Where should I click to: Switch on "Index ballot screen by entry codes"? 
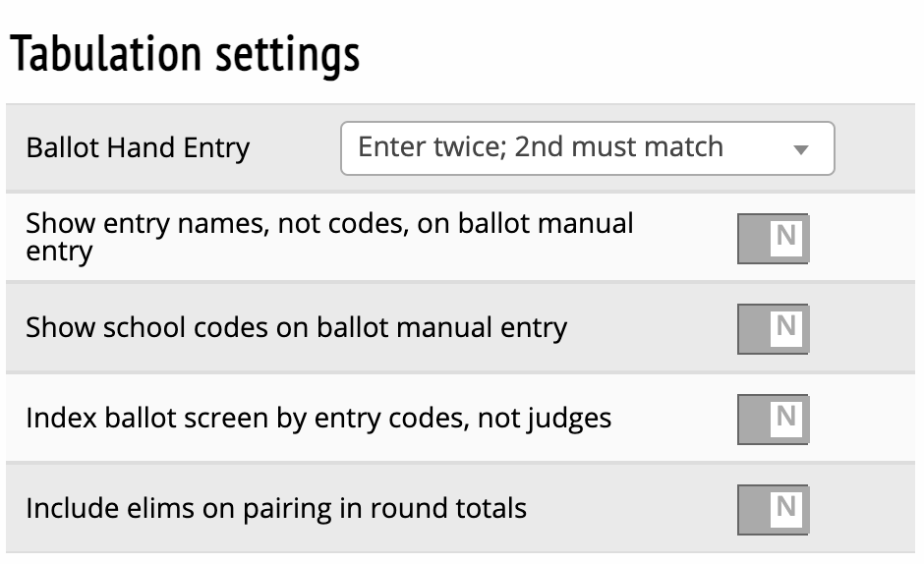pyautogui.click(x=773, y=419)
